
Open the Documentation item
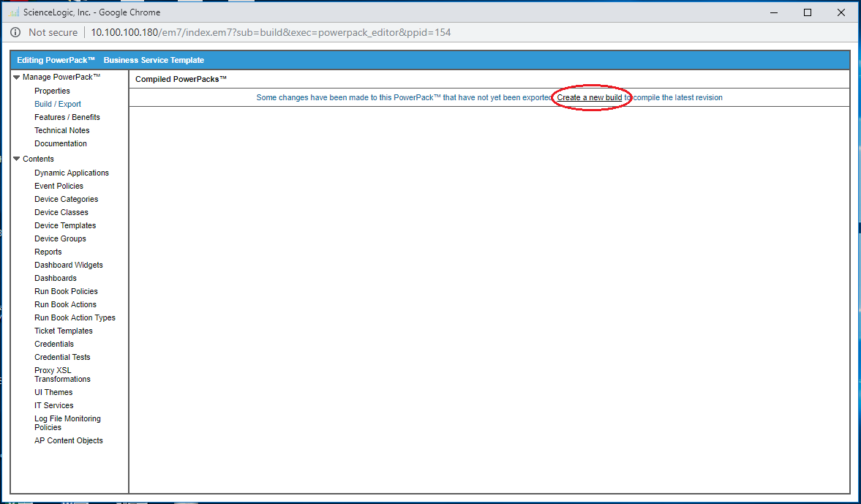tap(61, 144)
